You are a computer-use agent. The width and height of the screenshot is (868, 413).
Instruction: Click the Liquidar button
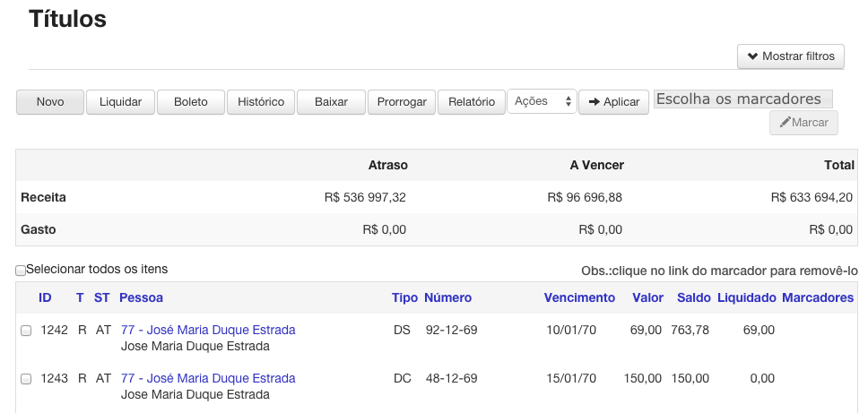pos(120,102)
